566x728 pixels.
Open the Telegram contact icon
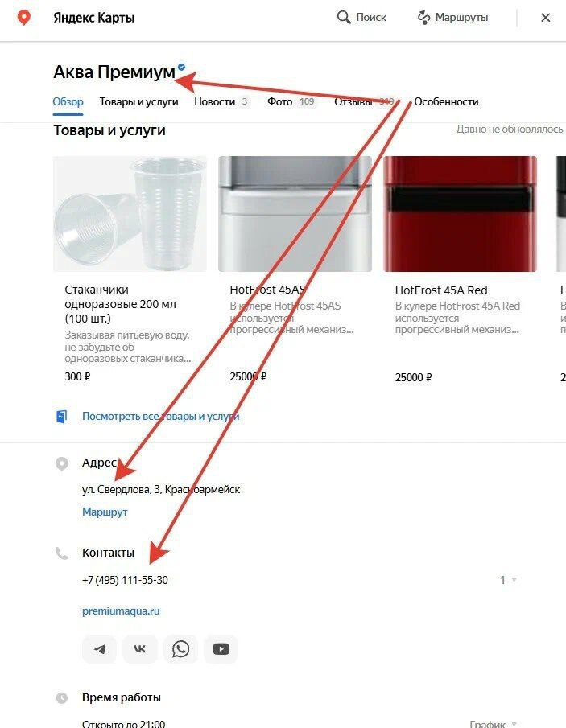coord(100,648)
